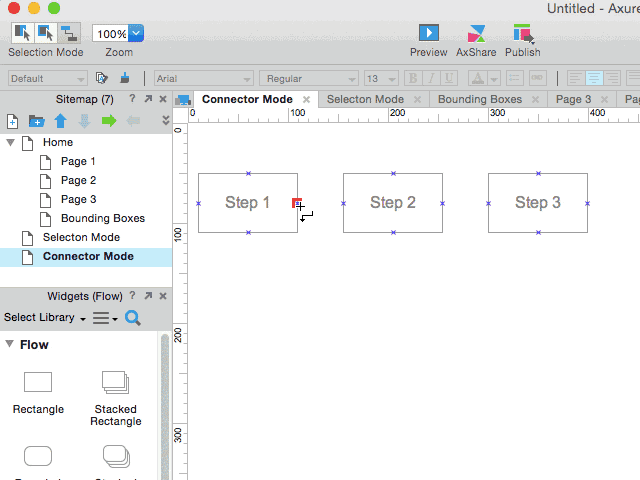Viewport: 640px width, 480px height.
Task: Select Home page in Sitemap
Action: point(58,142)
